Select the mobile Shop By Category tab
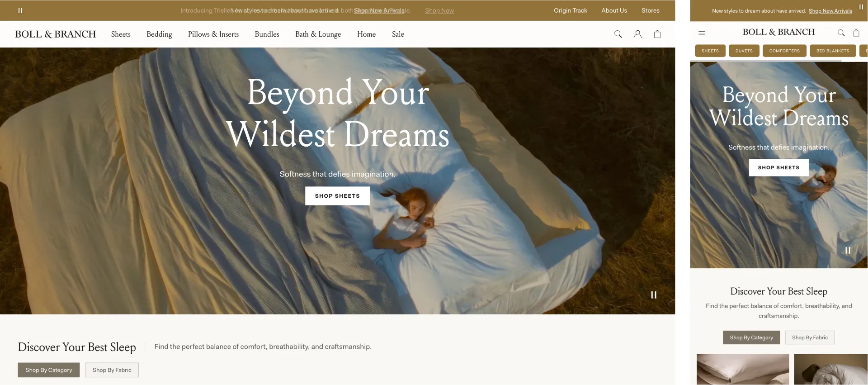Viewport: 868px width, 385px height. (751, 337)
